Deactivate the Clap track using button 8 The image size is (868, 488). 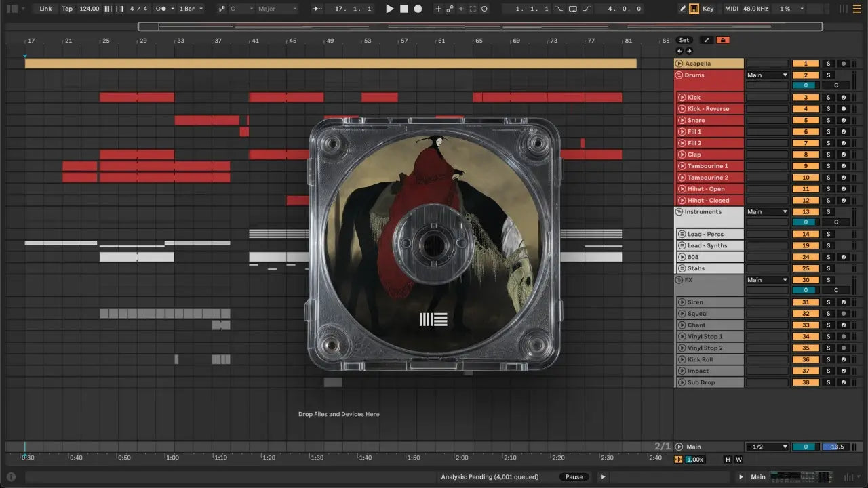[x=806, y=155]
